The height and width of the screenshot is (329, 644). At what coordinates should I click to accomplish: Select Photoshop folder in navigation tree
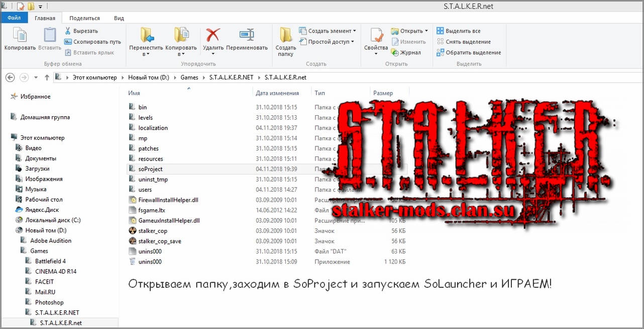49,302
